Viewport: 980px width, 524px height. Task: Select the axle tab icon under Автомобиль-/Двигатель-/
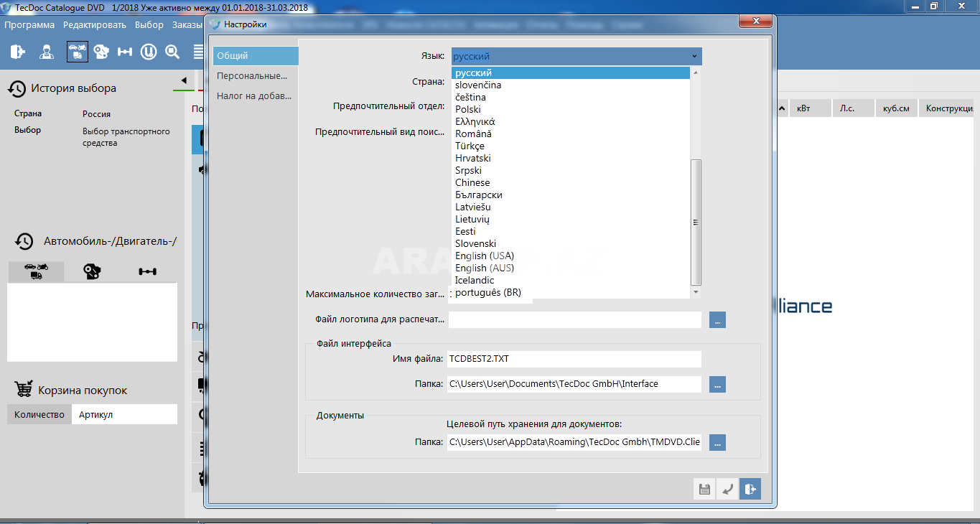[148, 271]
